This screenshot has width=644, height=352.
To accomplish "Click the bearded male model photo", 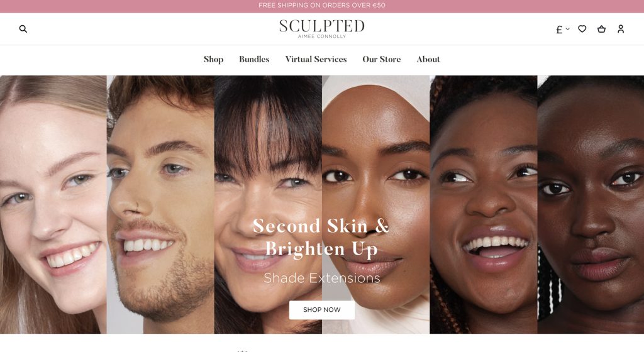I will click(160, 204).
